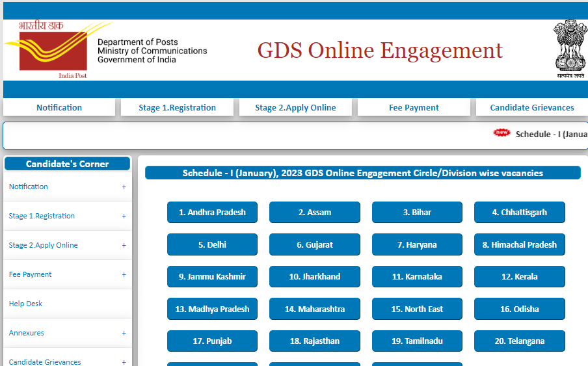The width and height of the screenshot is (588, 366).
Task: Expand Annexures plus icon in sidebar
Action: pyautogui.click(x=124, y=333)
